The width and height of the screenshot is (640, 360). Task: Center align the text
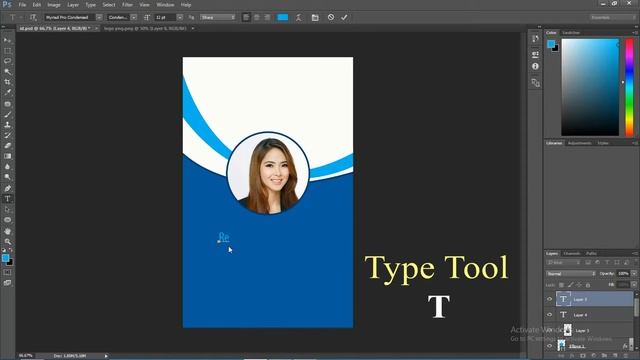click(257, 17)
